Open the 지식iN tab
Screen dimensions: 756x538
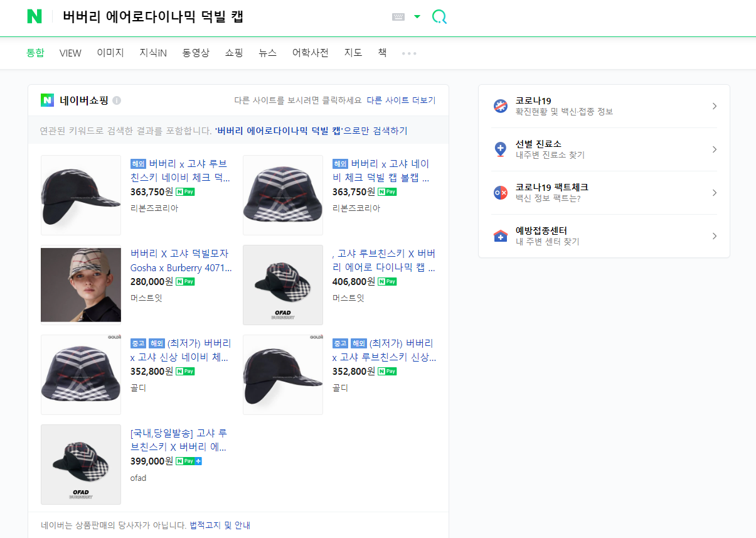point(153,53)
